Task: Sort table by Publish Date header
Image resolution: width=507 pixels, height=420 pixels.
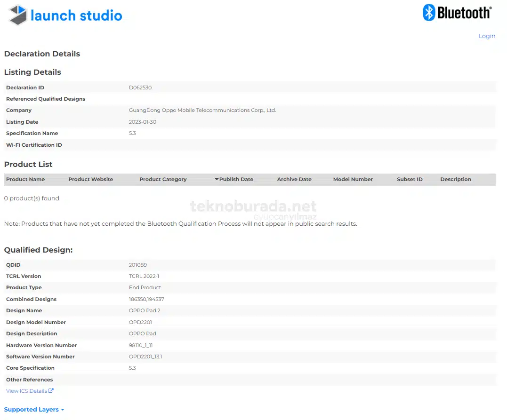Action: (236, 179)
